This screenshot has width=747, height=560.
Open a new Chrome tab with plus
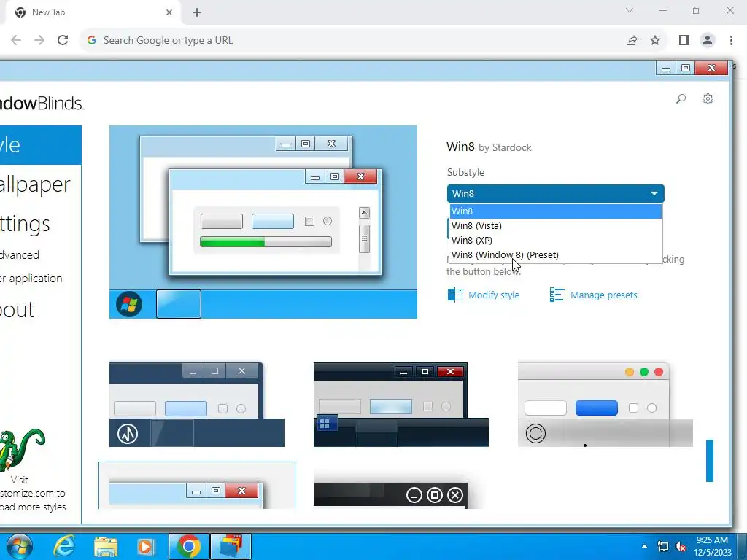(197, 12)
